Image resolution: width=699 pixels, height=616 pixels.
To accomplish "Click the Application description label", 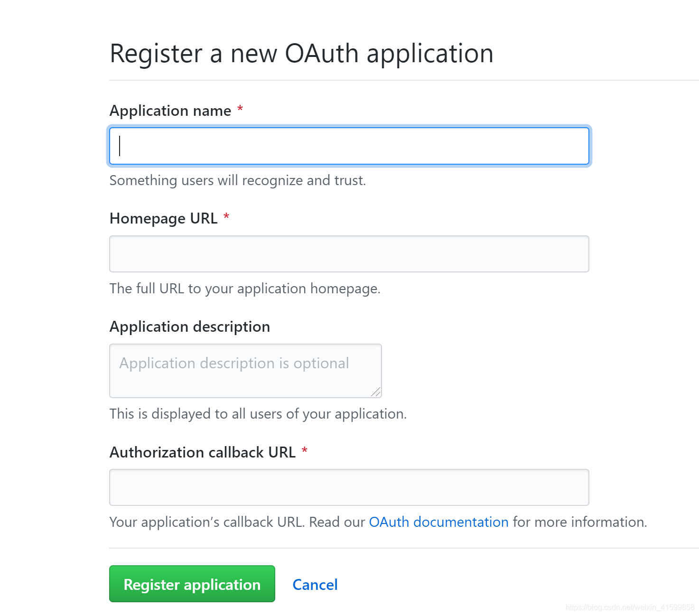I will point(189,327).
